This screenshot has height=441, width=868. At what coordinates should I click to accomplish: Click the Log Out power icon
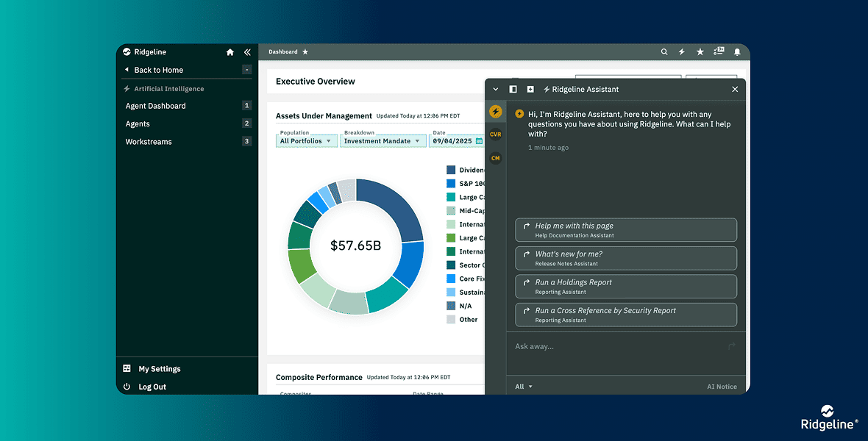coord(127,387)
